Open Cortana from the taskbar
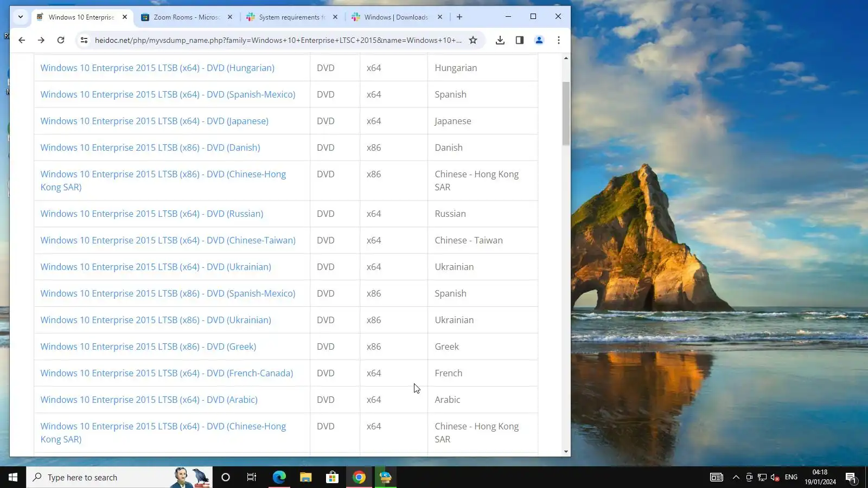Viewport: 868px width, 488px height. pos(226,477)
